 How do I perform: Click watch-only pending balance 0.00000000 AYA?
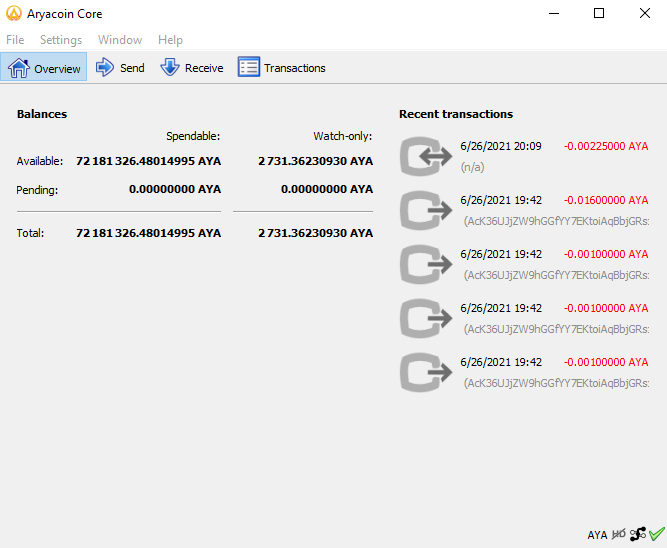(x=327, y=189)
